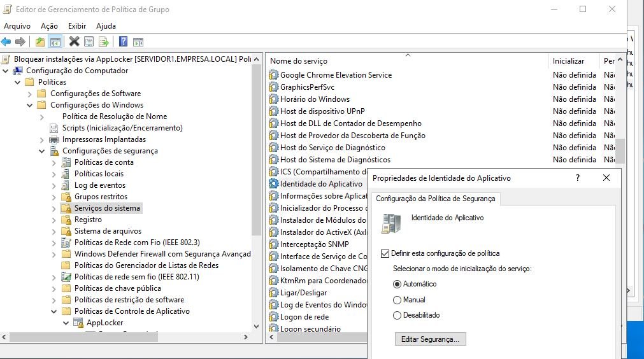
Task: Uncheck Definir esta configuração de política
Action: coord(385,253)
